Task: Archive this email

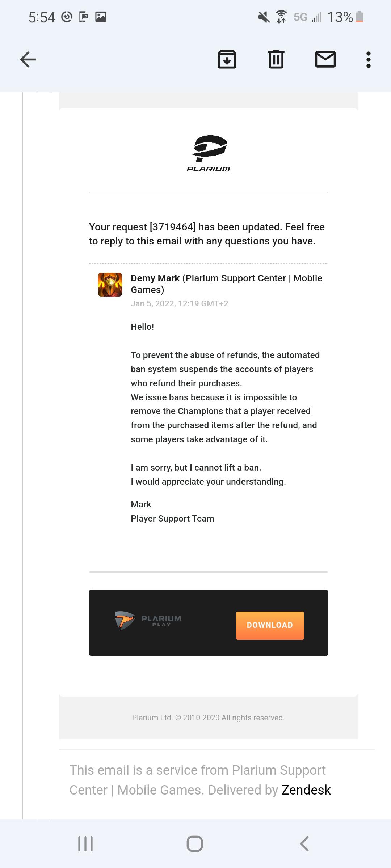Action: coord(227,59)
